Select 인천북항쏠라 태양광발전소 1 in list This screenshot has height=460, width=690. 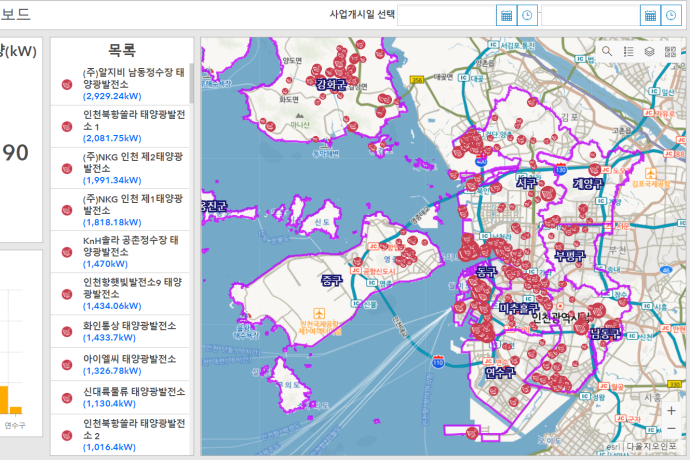(x=130, y=126)
